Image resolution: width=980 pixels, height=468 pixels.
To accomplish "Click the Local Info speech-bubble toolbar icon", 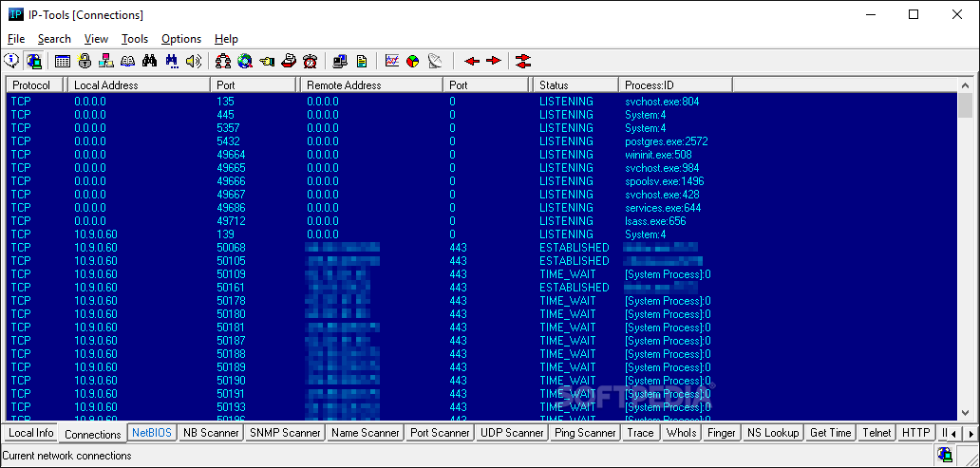I will (x=10, y=61).
